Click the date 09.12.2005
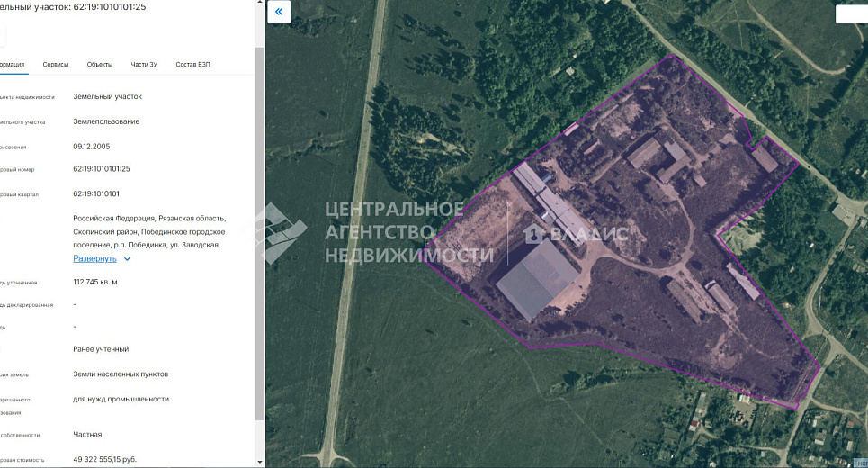This screenshot has height=468, width=868. (x=92, y=147)
